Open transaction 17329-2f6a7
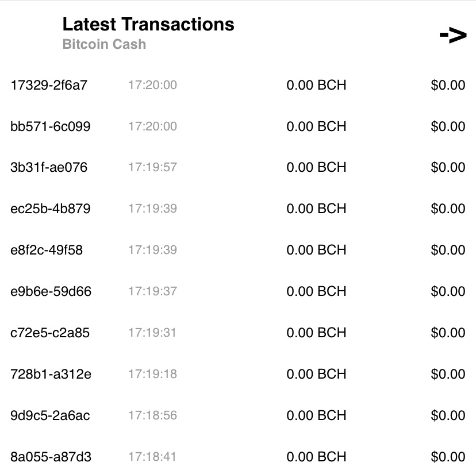476x474 pixels. pos(49,85)
